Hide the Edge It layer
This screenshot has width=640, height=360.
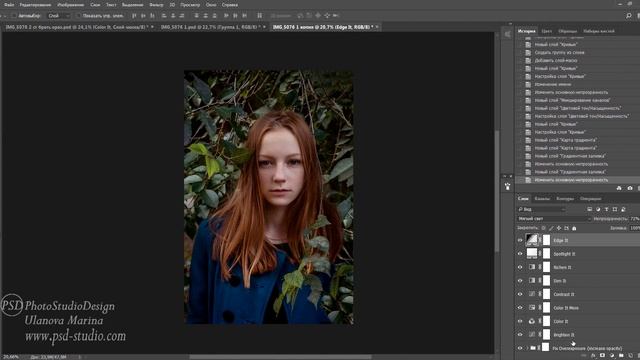pos(520,240)
